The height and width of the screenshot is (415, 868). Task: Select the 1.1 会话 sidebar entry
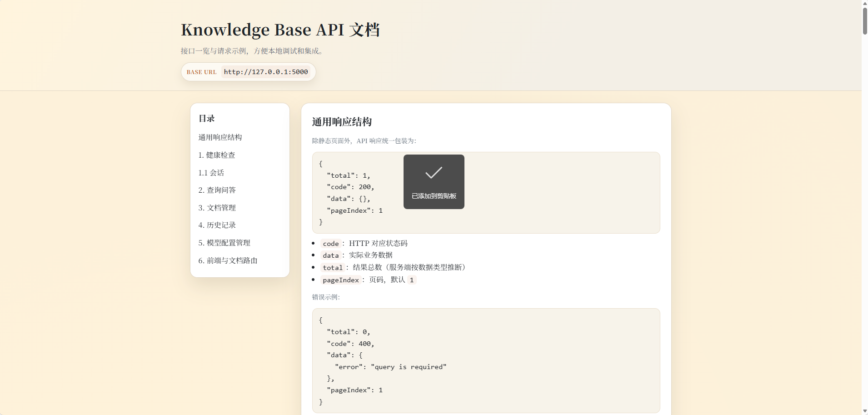211,172
